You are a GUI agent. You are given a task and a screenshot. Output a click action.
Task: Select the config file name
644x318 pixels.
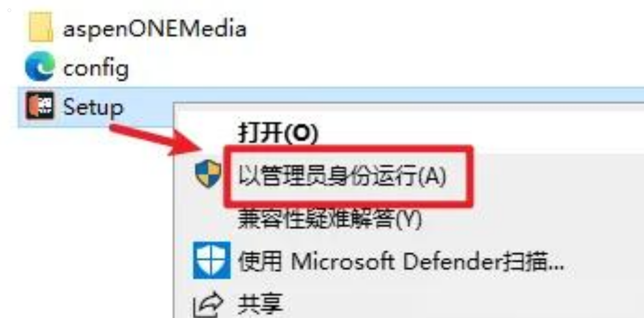[96, 69]
